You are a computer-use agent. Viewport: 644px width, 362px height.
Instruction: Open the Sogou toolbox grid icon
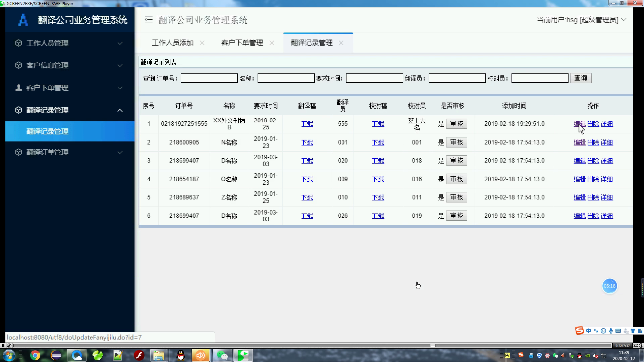pyautogui.click(x=640, y=331)
